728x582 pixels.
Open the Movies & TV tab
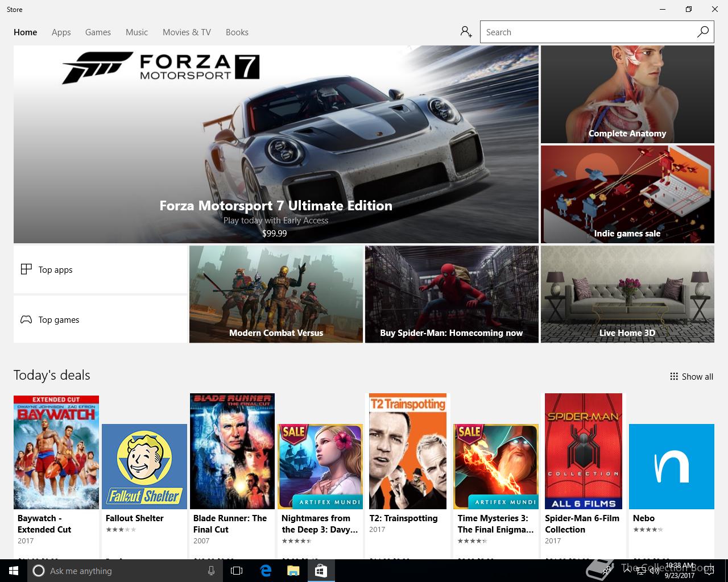tap(187, 32)
